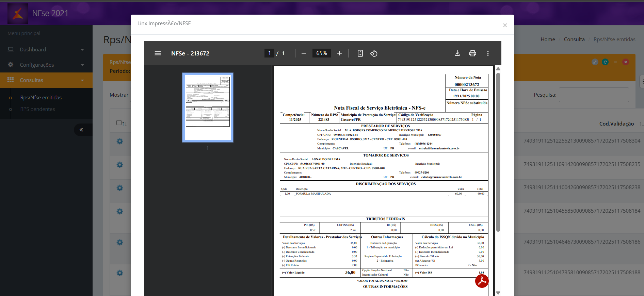Viewport: 644px width, 296px height.
Task: Rotate the PDF document counterclockwise
Action: 374,53
